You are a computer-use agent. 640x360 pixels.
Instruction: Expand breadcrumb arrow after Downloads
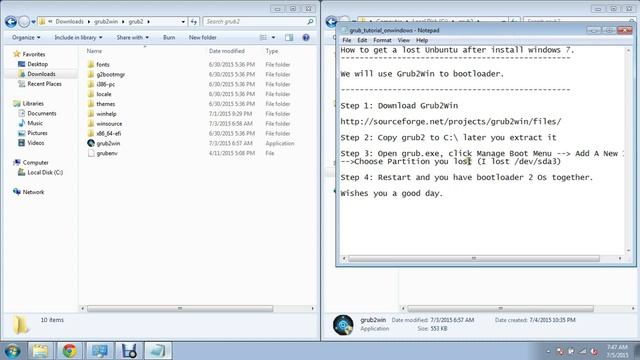coord(89,22)
